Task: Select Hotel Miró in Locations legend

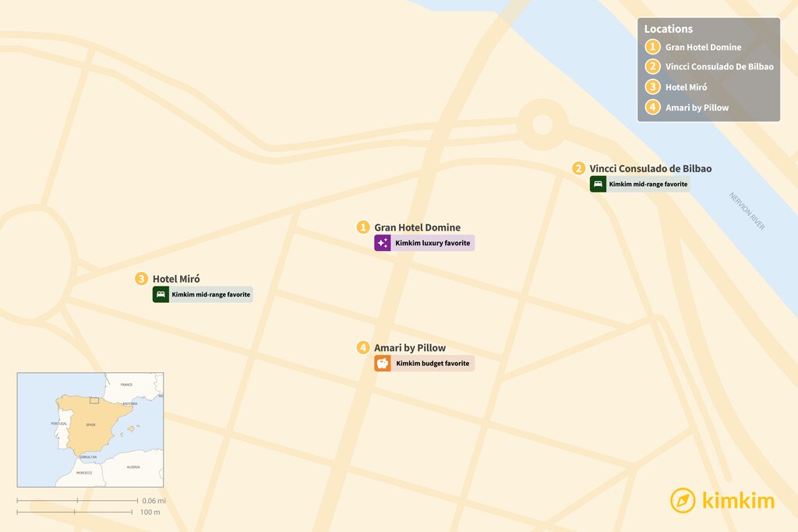Action: click(x=686, y=87)
